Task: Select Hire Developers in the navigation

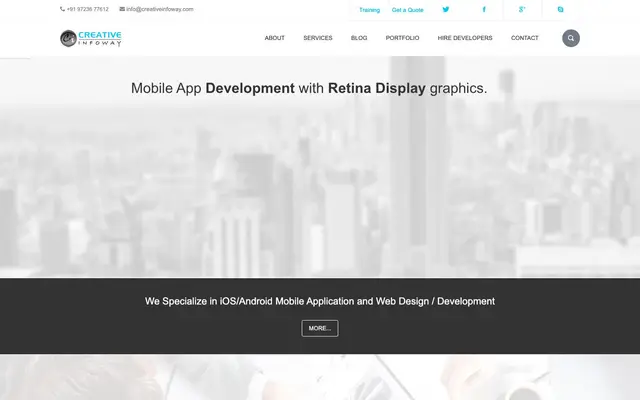Action: pyautogui.click(x=465, y=38)
